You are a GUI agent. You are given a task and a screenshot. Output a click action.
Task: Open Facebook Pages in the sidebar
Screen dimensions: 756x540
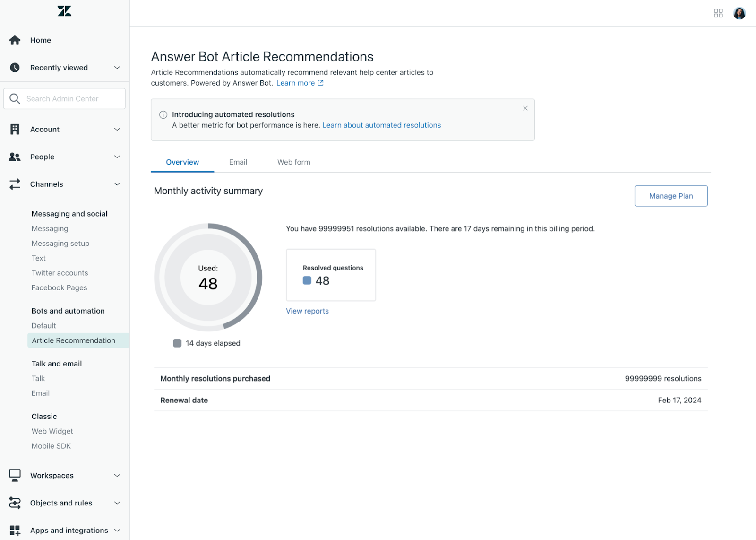point(59,287)
